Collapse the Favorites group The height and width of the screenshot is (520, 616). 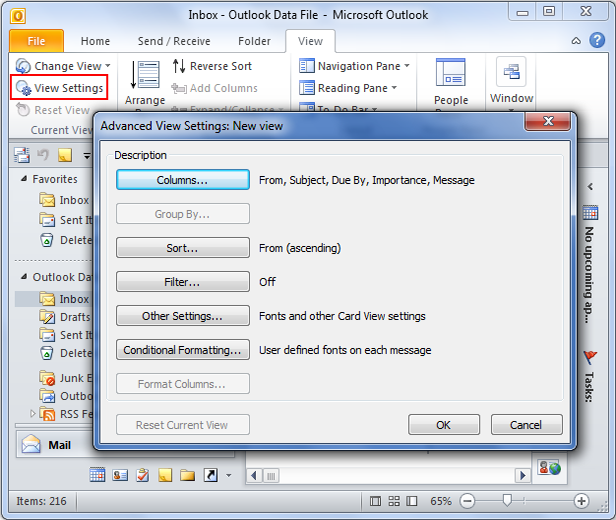click(24, 179)
